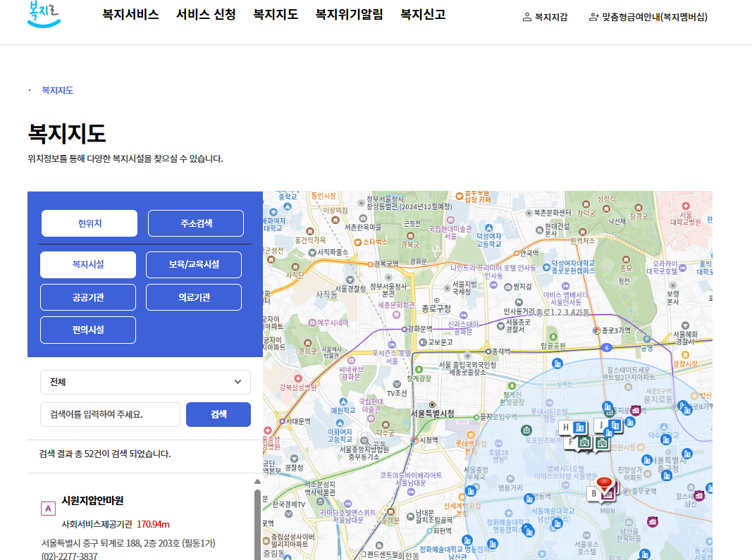This screenshot has width=752, height=560.
Task: Click blue marker beside 인현시장 label
Action: (x=647, y=460)
